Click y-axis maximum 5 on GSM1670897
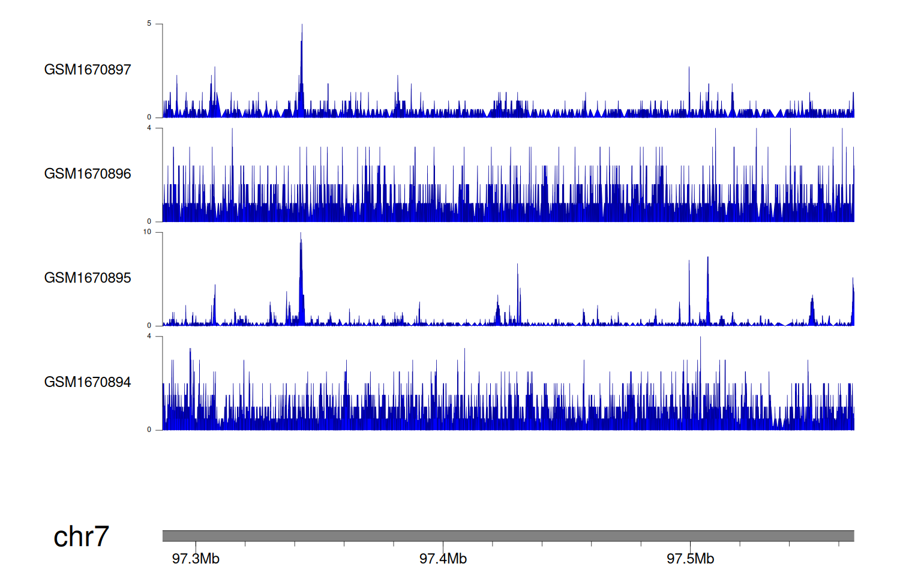The image size is (900, 588). 149,24
